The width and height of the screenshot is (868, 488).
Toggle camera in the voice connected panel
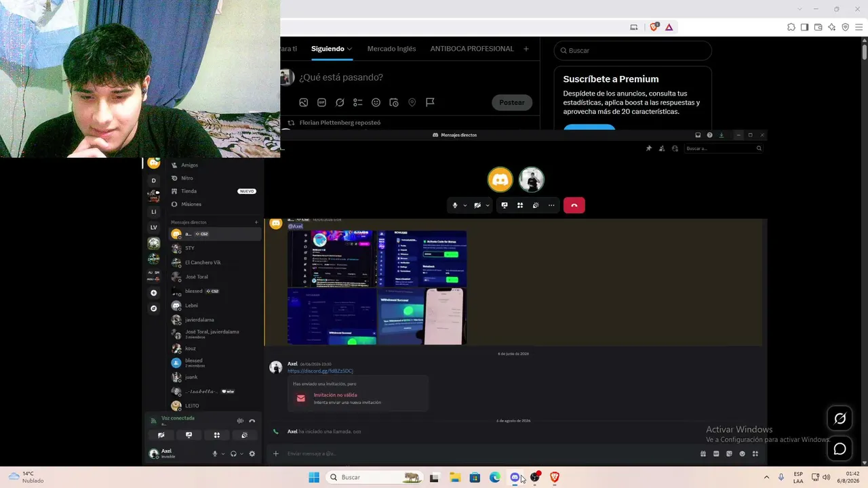coord(161,435)
